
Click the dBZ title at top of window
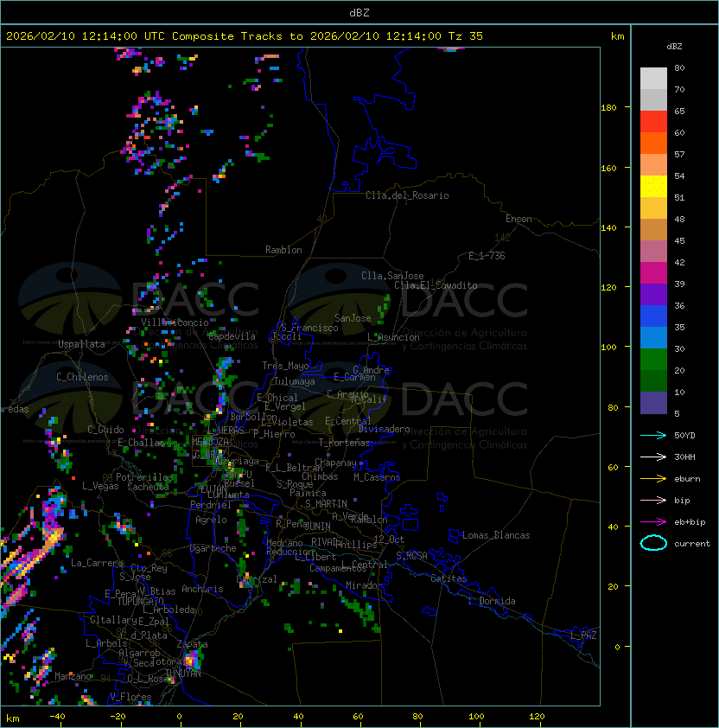[x=359, y=12]
